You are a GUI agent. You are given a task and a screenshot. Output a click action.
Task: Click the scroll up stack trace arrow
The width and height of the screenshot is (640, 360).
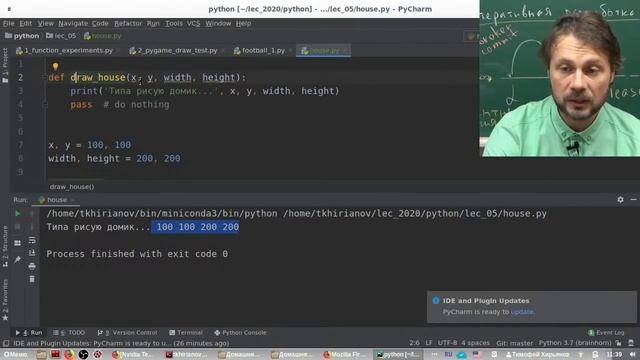coord(32,213)
